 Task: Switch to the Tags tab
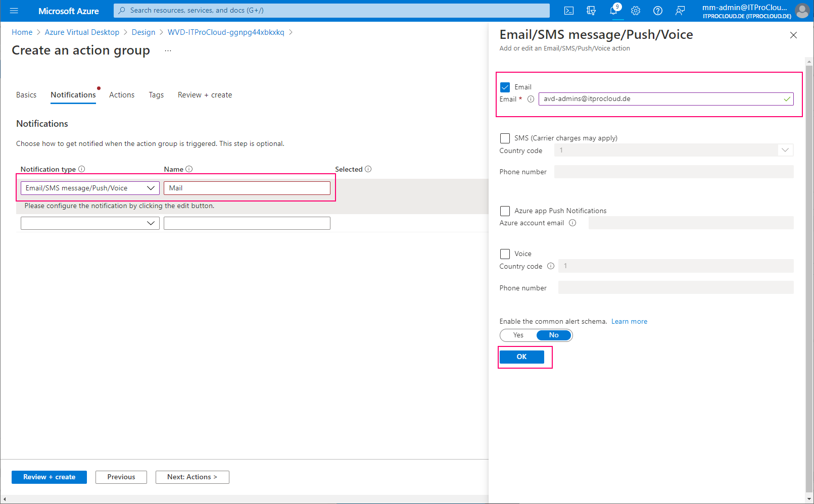[156, 95]
